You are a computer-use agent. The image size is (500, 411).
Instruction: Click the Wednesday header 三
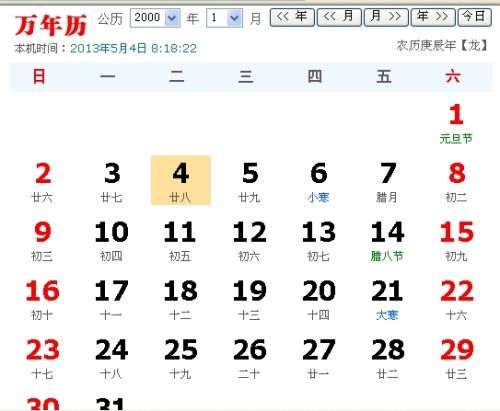click(x=246, y=77)
